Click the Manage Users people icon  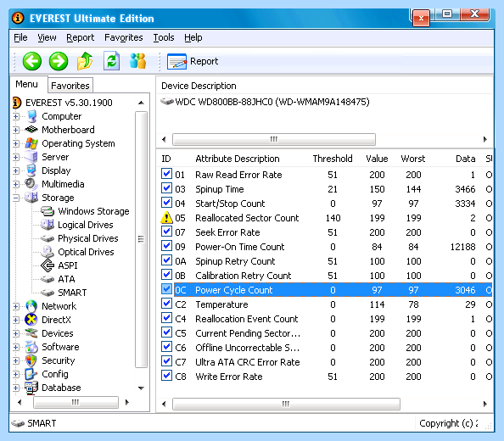[138, 61]
